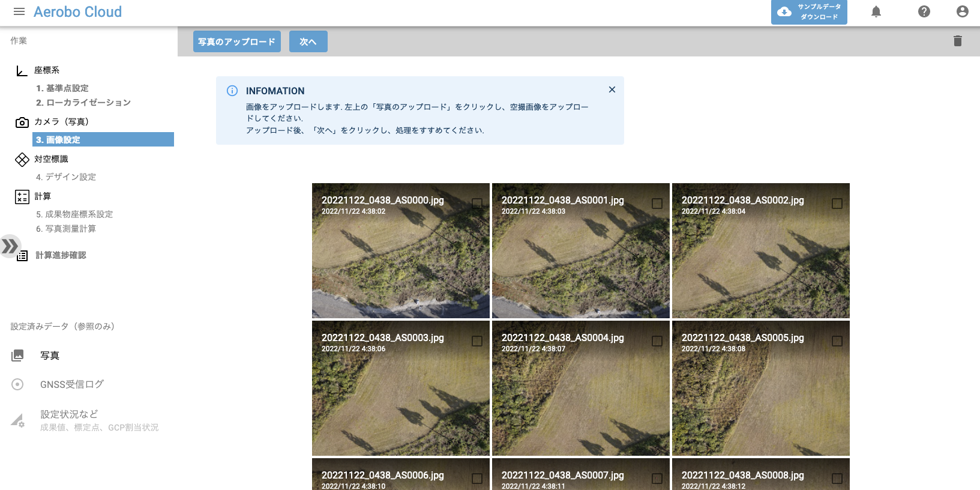This screenshot has height=490, width=980.
Task: Click the 座標系 axis icon
Action: (x=22, y=71)
